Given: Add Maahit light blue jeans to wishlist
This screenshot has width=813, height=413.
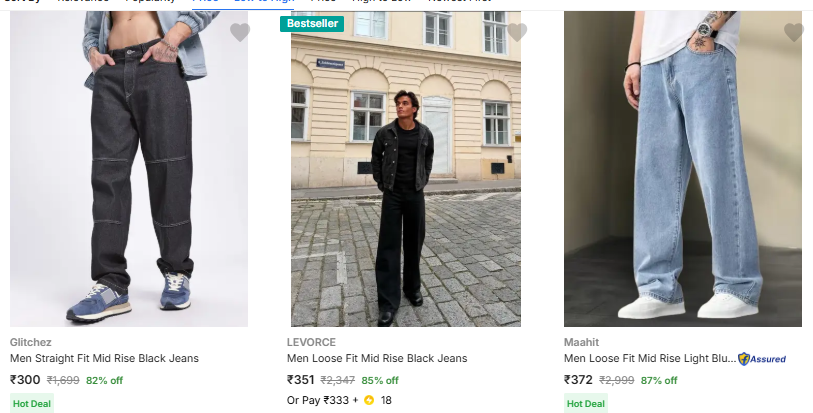Looking at the screenshot, I should [794, 33].
